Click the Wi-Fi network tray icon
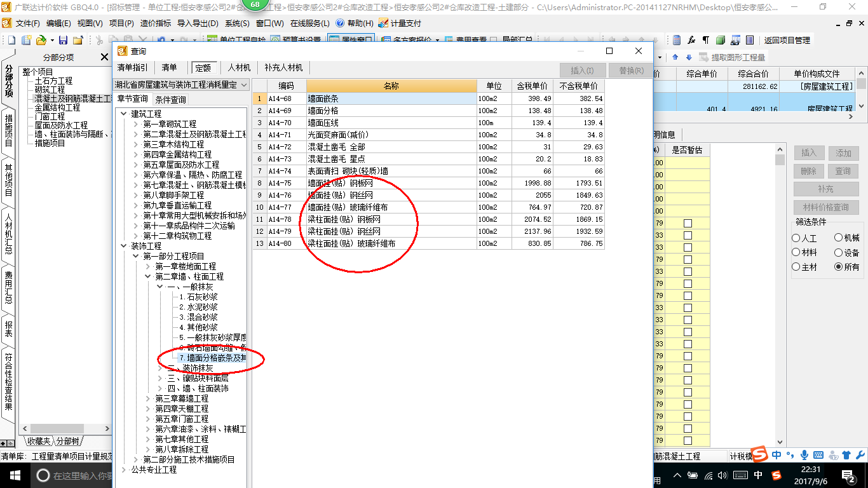Image resolution: width=868 pixels, height=488 pixels. pos(709,475)
